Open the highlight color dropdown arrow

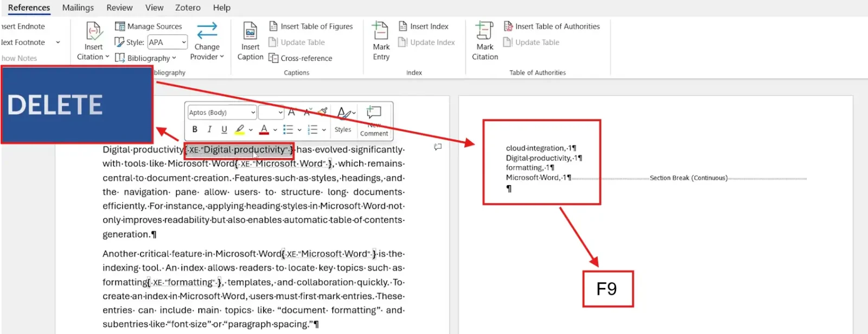click(251, 130)
